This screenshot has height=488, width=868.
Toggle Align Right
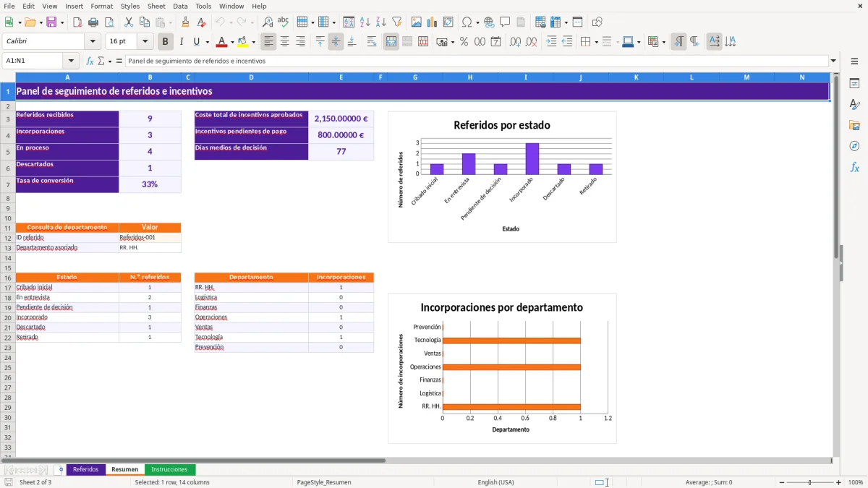(301, 42)
